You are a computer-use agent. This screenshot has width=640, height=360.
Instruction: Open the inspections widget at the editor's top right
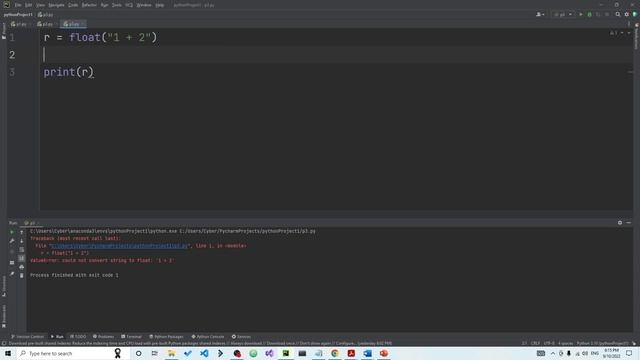coord(620,33)
